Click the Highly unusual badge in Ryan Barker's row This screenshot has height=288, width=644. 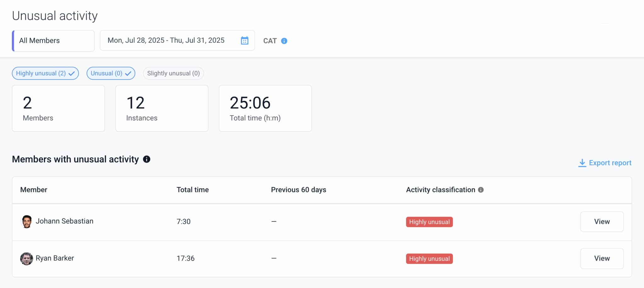point(429,258)
